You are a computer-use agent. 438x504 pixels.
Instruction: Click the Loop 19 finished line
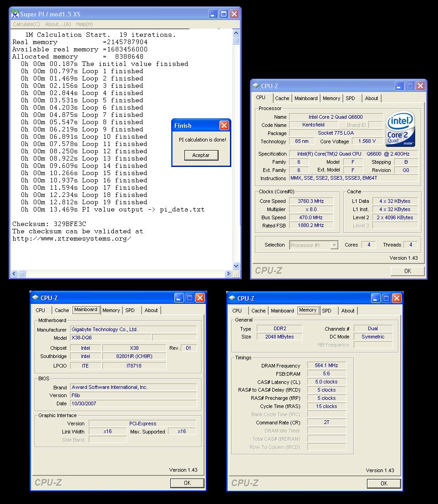tap(84, 202)
